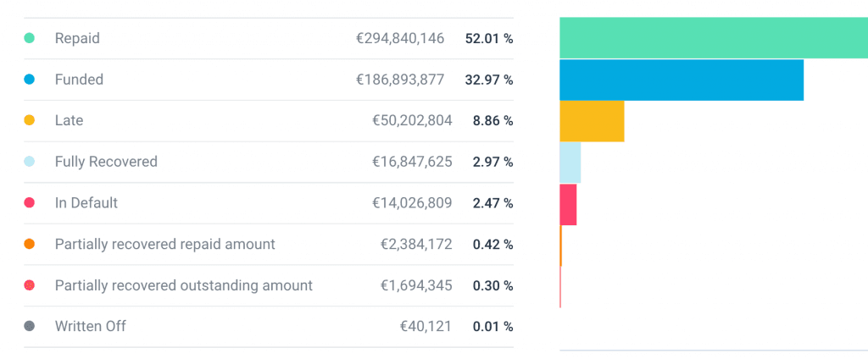
Task: Click the 32.97 % Funded percentage
Action: [x=489, y=80]
